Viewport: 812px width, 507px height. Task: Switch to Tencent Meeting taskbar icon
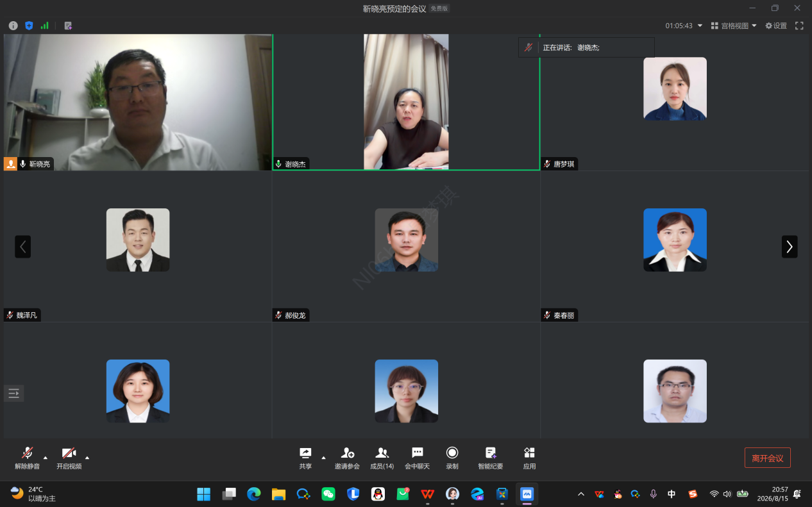(527, 494)
